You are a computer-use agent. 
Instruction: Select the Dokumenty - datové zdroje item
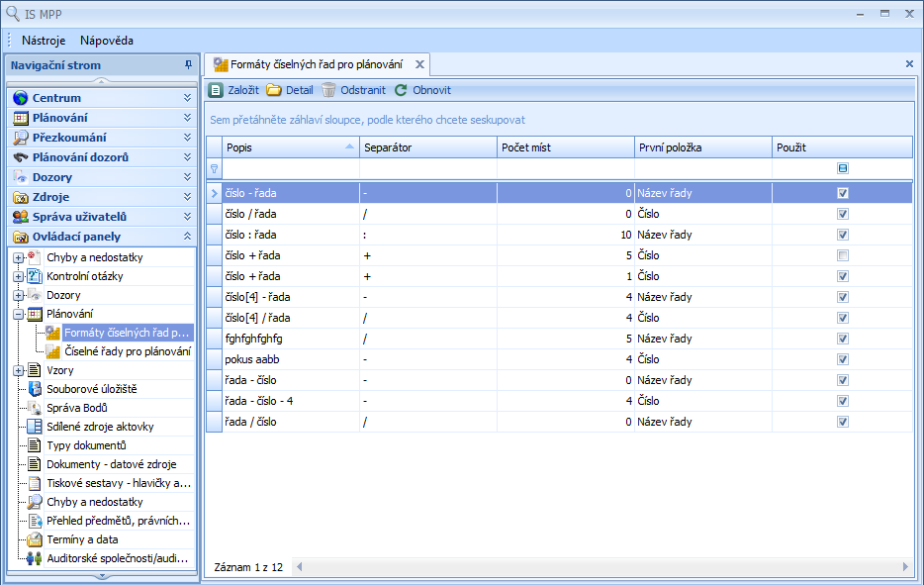[x=112, y=464]
